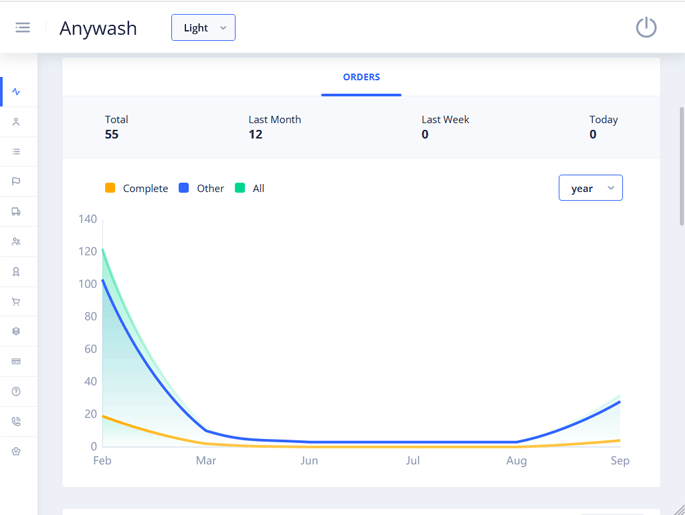Open the phone call sidebar icon

pyautogui.click(x=16, y=422)
